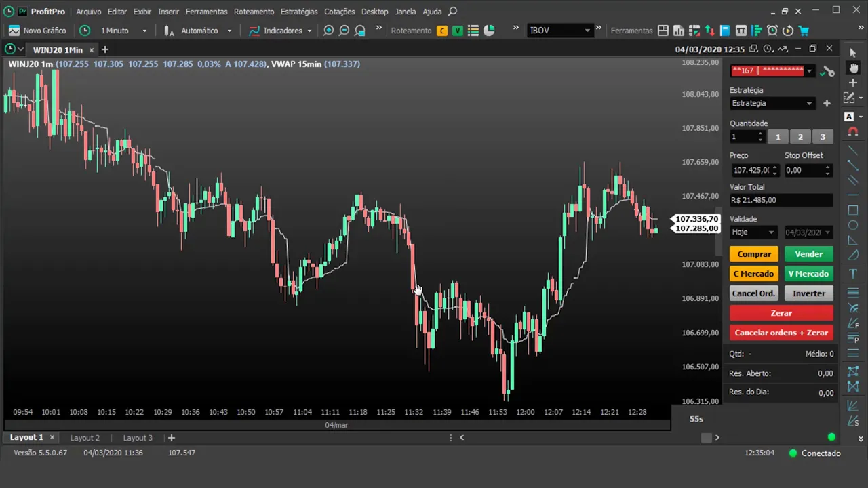Viewport: 868px width, 488px height.
Task: Select the crosshair tool
Action: (x=853, y=83)
